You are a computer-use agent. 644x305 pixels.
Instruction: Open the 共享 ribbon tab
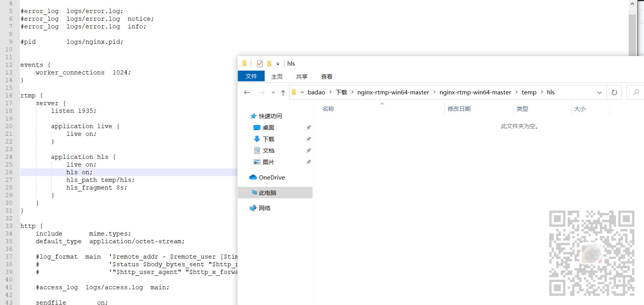[x=302, y=77]
